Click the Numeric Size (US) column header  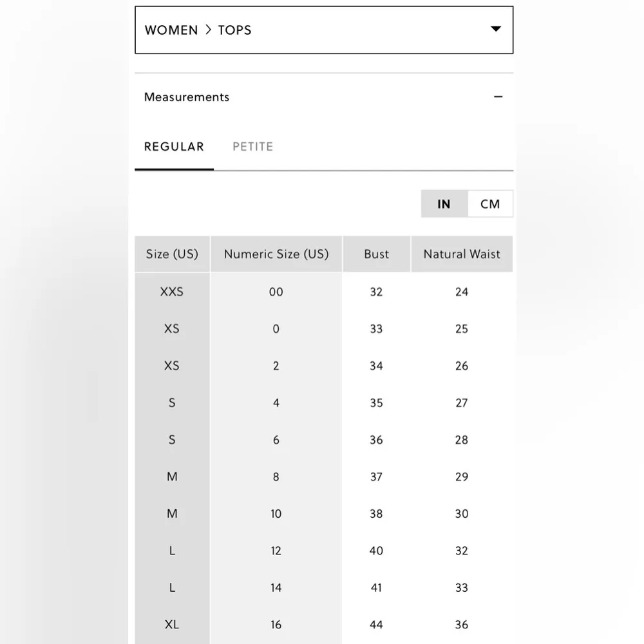point(276,254)
